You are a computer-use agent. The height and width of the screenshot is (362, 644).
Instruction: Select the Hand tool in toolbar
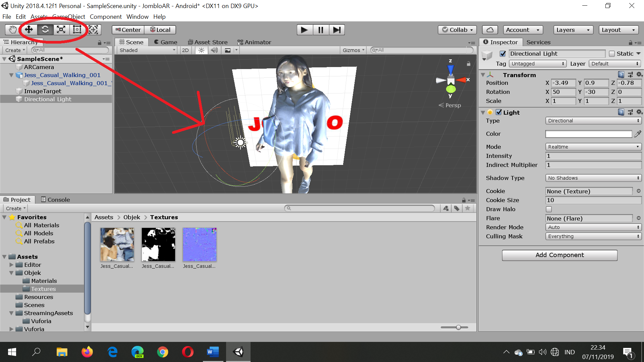click(x=13, y=30)
